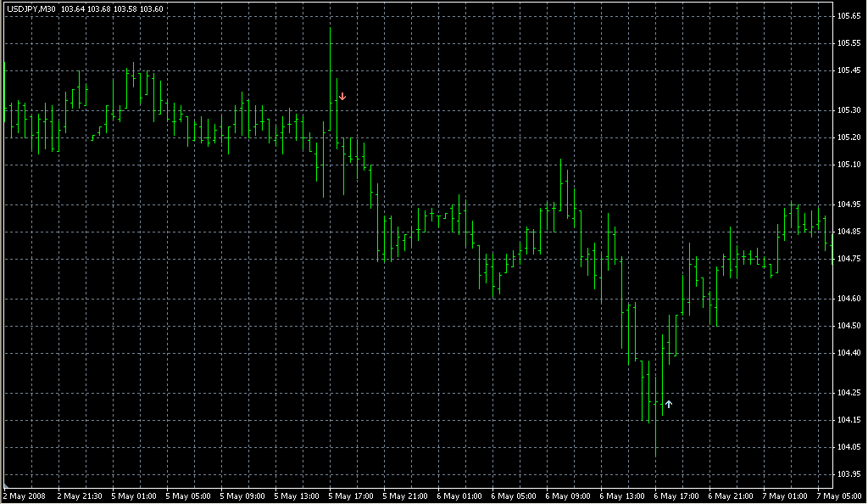
Task: Click the 6 May 01:00 time label
Action: (459, 496)
